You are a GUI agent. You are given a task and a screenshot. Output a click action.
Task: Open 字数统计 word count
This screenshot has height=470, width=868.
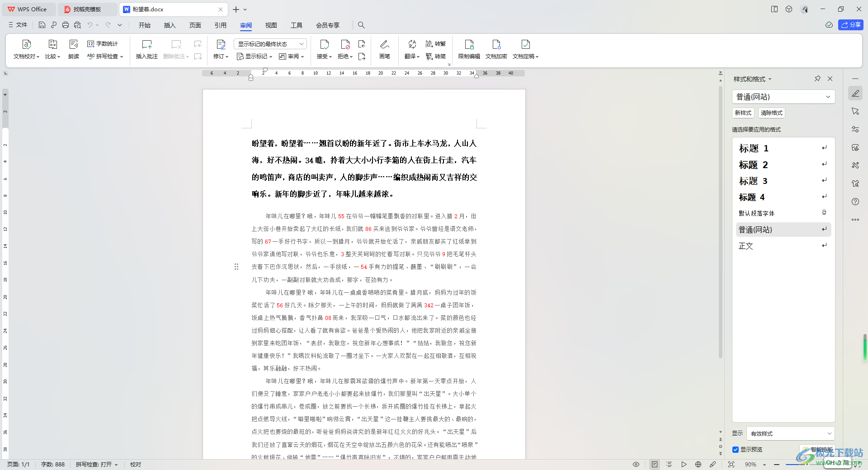103,44
